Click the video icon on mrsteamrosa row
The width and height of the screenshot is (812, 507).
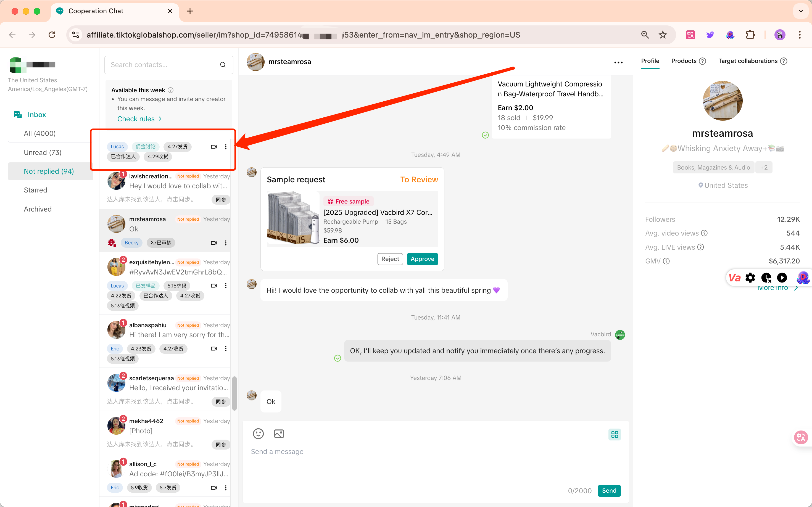coord(214,243)
